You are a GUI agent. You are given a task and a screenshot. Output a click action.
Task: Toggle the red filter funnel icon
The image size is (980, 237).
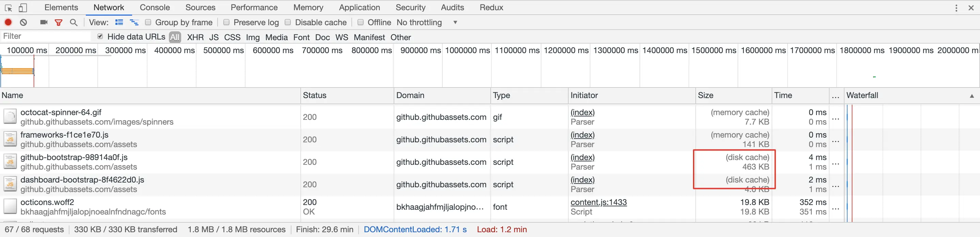(x=59, y=22)
